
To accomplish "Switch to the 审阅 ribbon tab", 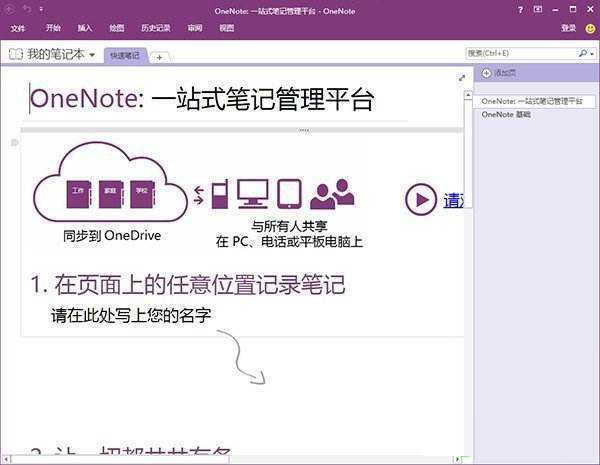I will pos(195,28).
